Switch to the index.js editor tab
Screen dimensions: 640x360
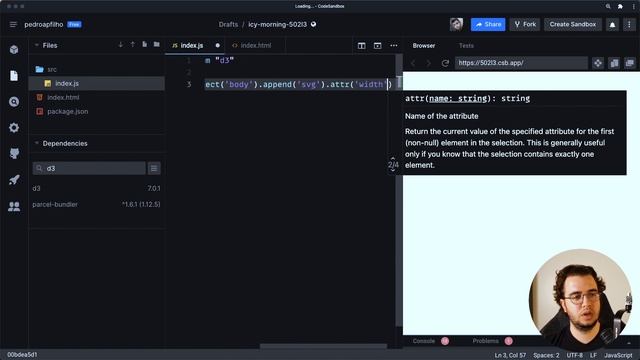pos(192,45)
